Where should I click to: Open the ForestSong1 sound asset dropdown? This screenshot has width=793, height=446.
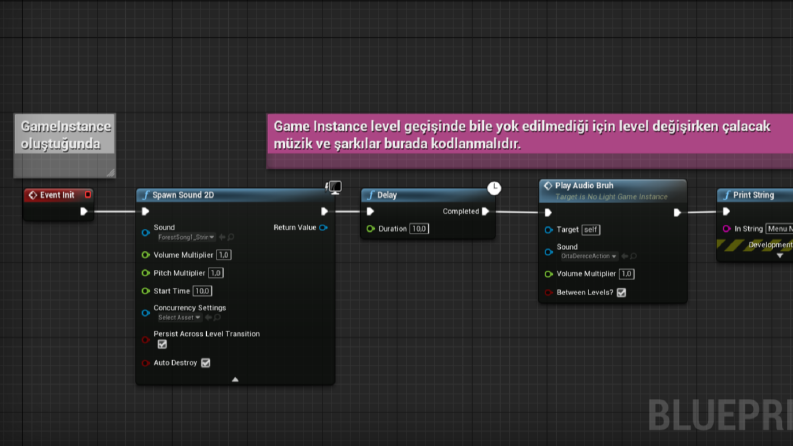click(186, 237)
